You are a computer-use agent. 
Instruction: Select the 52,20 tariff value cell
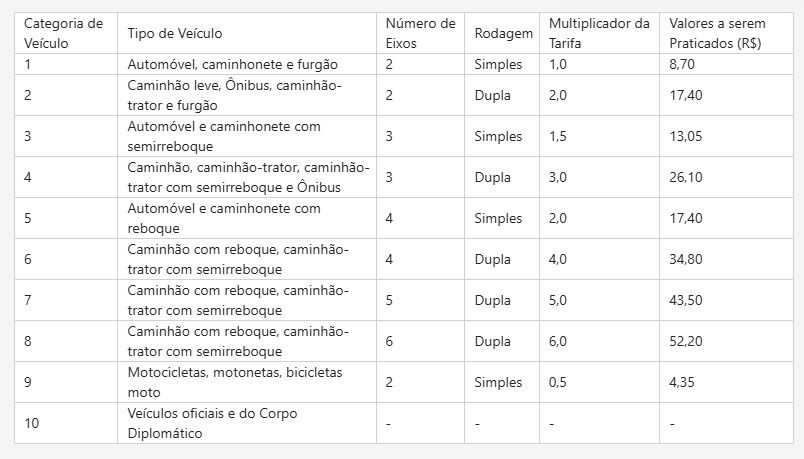pos(686,341)
